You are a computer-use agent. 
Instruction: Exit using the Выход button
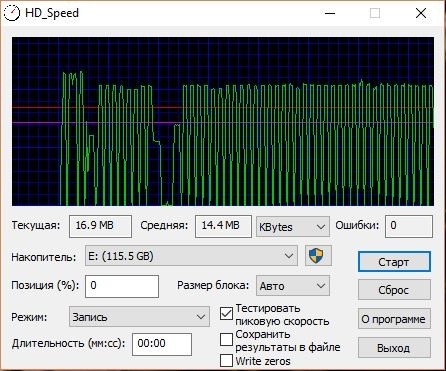coord(394,348)
